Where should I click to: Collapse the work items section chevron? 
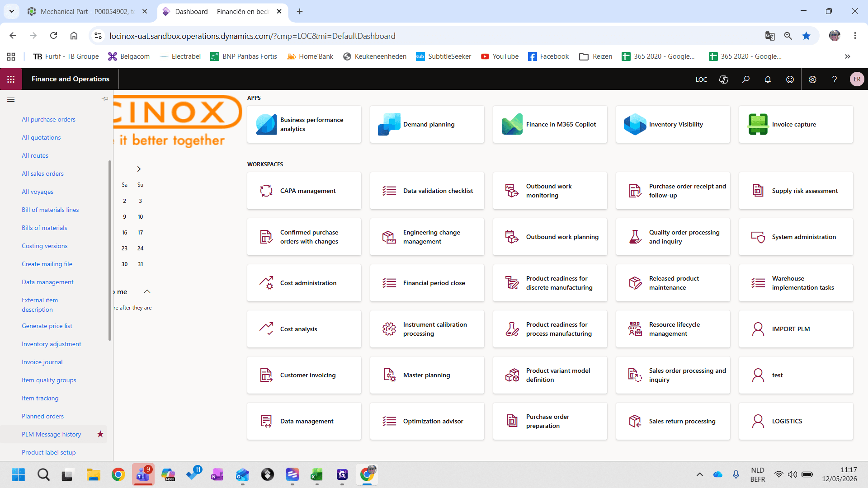147,291
